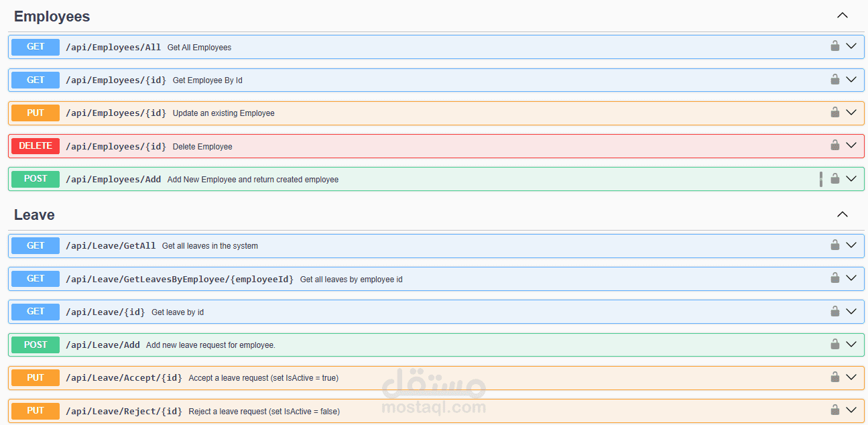Screen dimensions: 868x425
Task: Collapse the Leave section
Action: pyautogui.click(x=843, y=215)
